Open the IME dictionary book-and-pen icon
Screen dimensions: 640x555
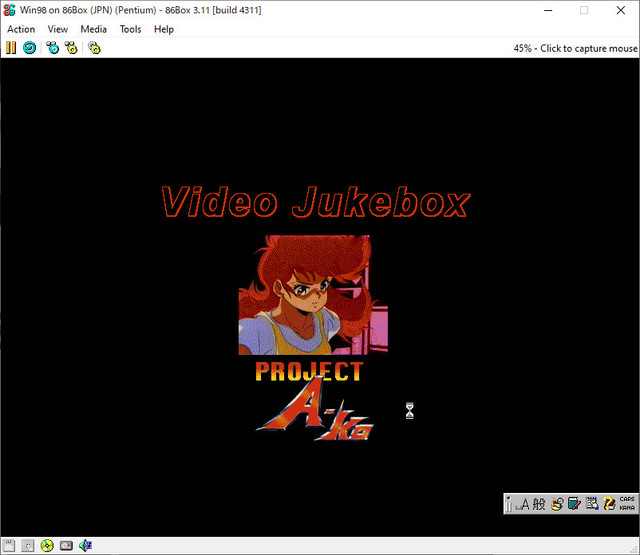click(x=574, y=504)
